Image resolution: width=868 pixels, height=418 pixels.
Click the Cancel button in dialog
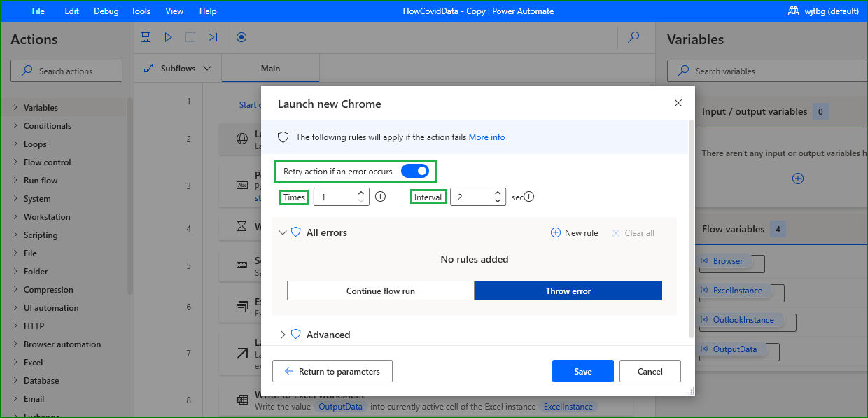point(650,371)
